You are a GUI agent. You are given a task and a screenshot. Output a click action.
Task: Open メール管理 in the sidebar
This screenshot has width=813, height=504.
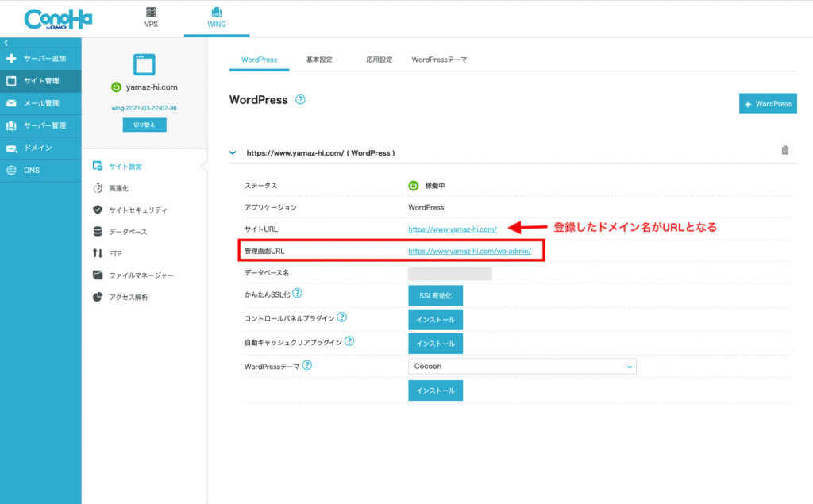(40, 103)
